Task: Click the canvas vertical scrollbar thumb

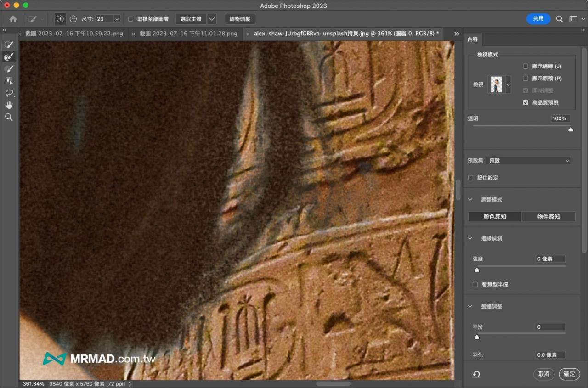Action: coord(458,190)
